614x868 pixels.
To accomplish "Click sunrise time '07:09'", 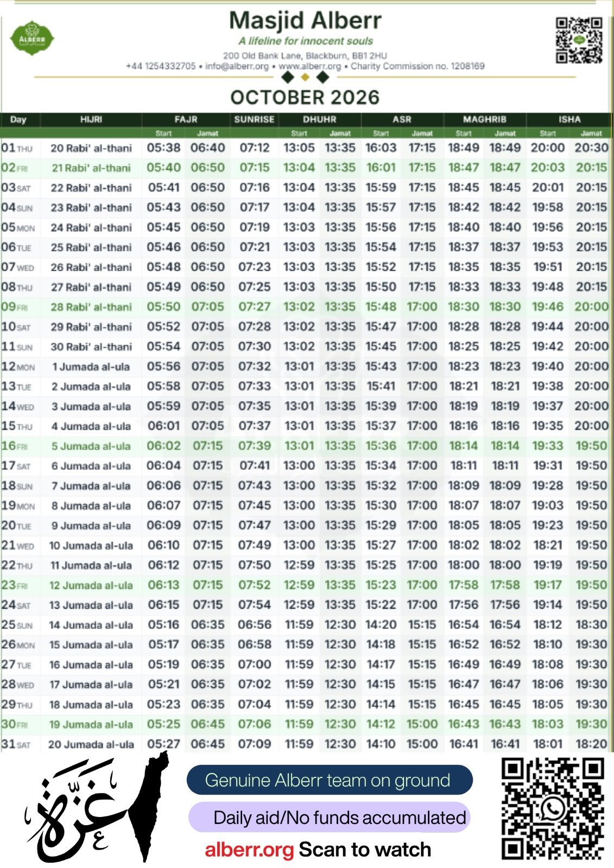I will tap(255, 744).
